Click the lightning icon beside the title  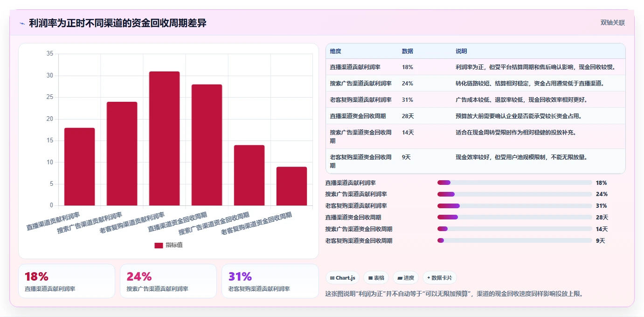(22, 23)
